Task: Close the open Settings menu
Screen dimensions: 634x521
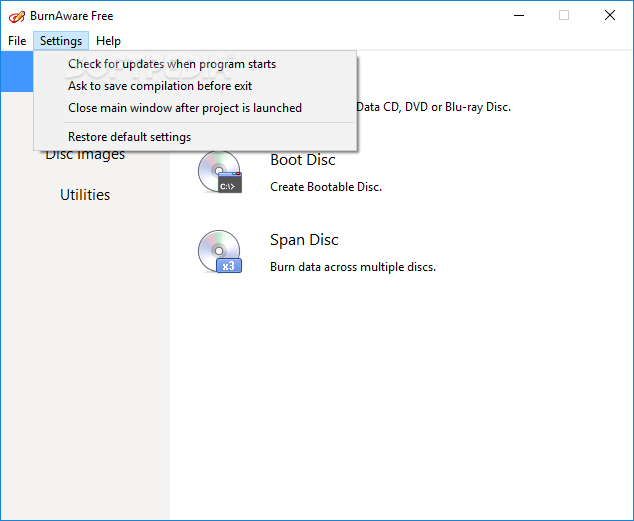Action: pos(61,41)
